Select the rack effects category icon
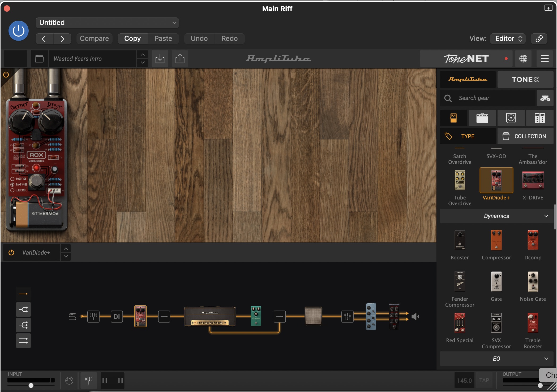Viewport: 557px width, 392px height. [x=540, y=118]
